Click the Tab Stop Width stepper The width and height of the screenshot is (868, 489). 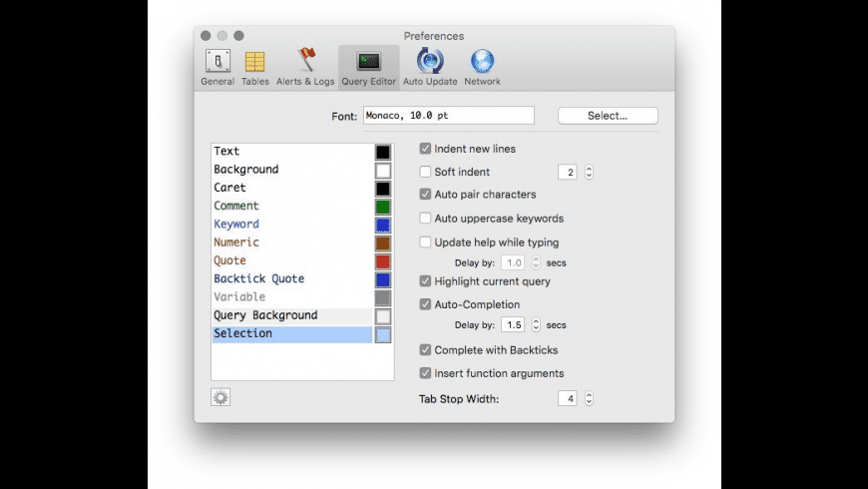click(x=589, y=398)
